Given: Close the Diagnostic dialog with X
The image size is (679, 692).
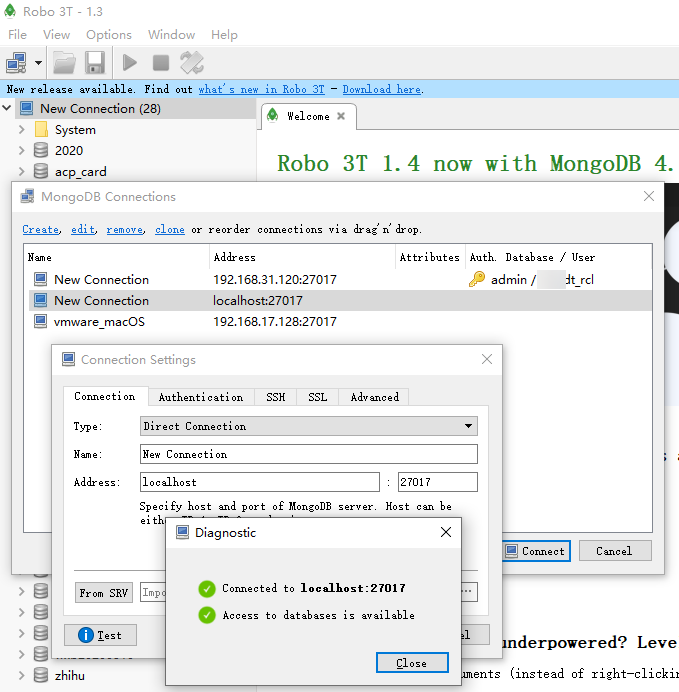Looking at the screenshot, I should pyautogui.click(x=446, y=532).
